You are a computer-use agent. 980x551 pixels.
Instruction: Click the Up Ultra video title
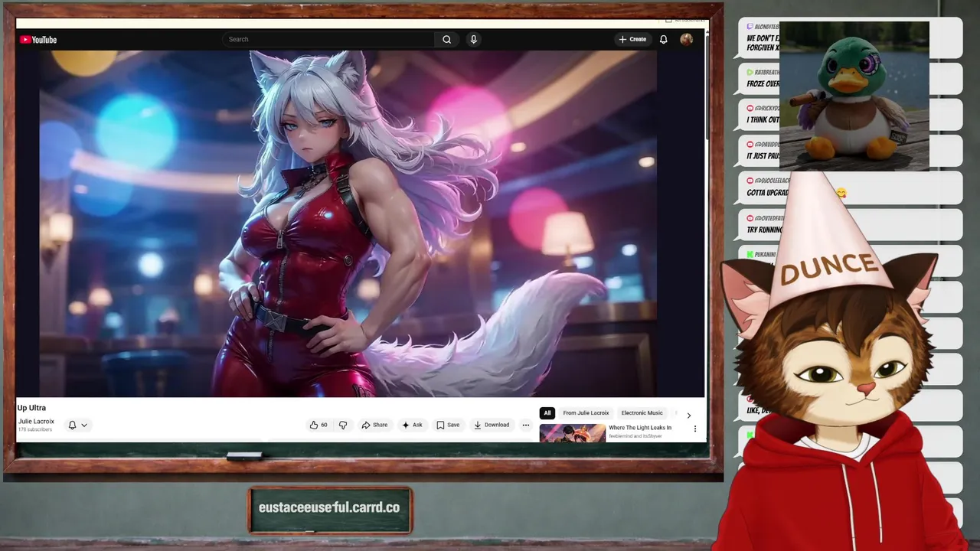tap(31, 408)
